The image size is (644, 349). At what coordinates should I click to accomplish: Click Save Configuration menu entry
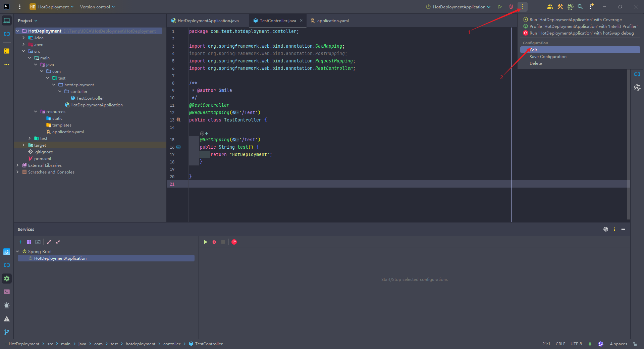[548, 57]
